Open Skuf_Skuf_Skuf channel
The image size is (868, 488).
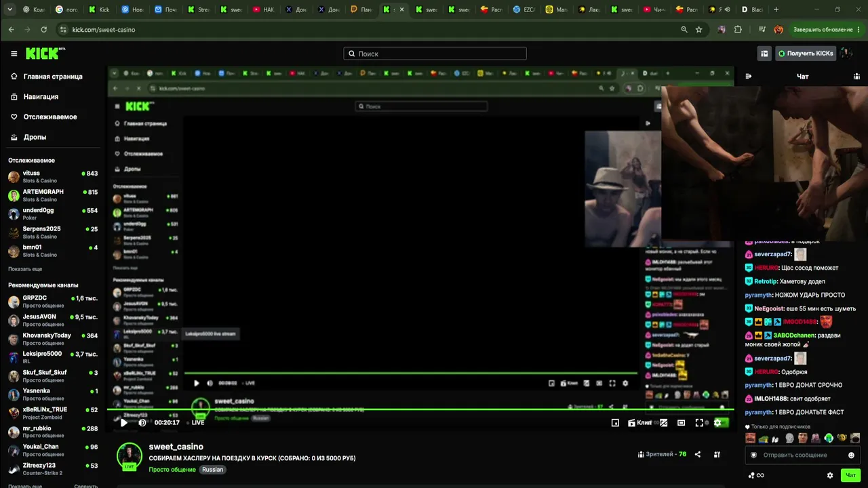click(x=53, y=376)
